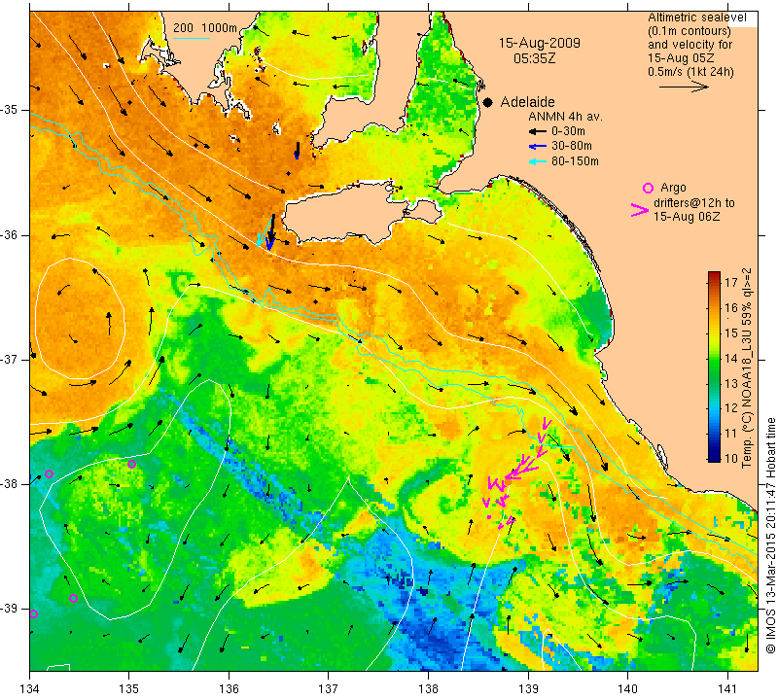Click the longitude label 138
This screenshot has height=700, width=778.
pyautogui.click(x=428, y=688)
